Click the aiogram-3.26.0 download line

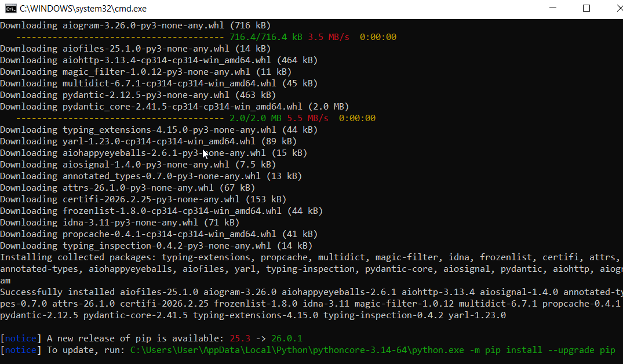[x=136, y=26]
